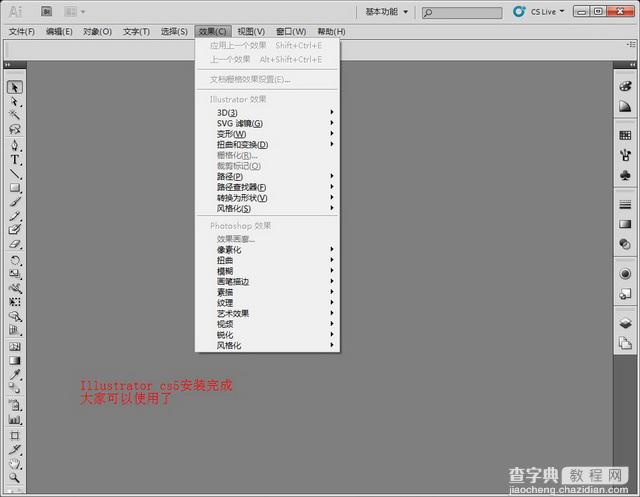Expand the right panel dock double-arrow
The image size is (640, 497).
632,64
